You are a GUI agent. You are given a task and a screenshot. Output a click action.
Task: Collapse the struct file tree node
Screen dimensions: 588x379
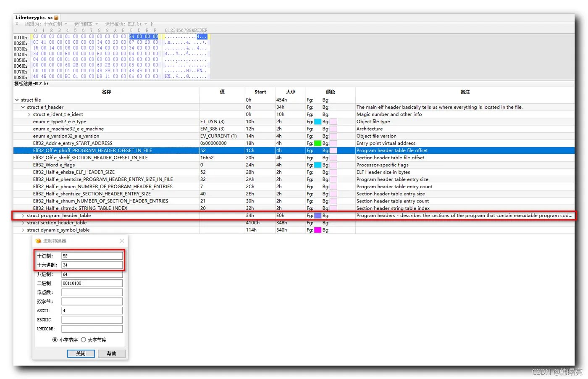[17, 100]
